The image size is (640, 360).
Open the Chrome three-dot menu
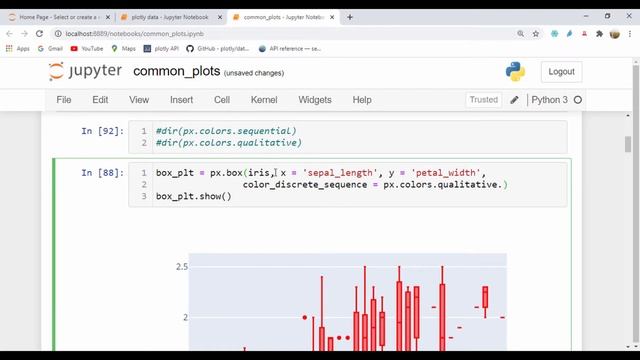coord(630,34)
